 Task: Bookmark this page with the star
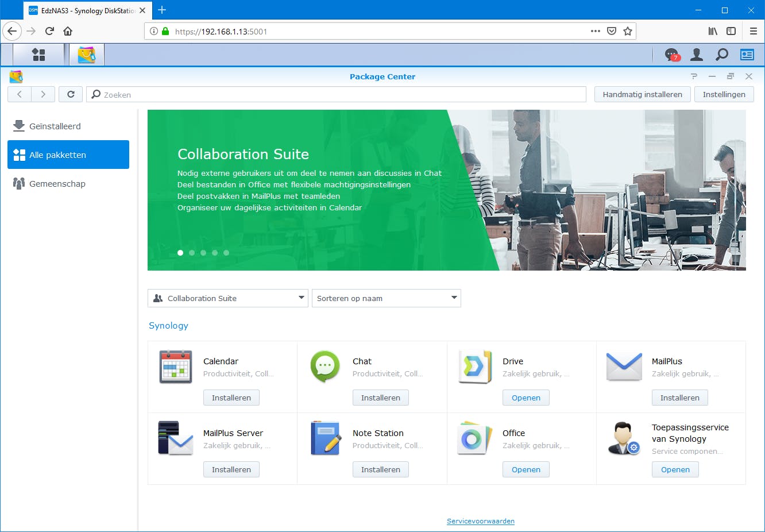(628, 31)
